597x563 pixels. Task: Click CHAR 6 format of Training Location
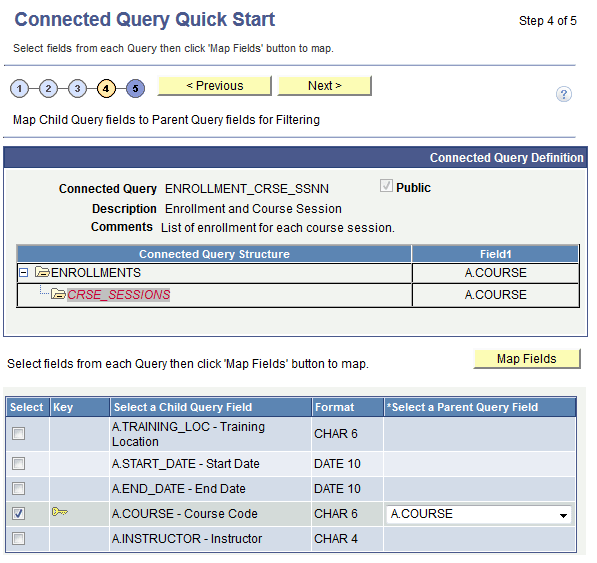[x=336, y=434]
